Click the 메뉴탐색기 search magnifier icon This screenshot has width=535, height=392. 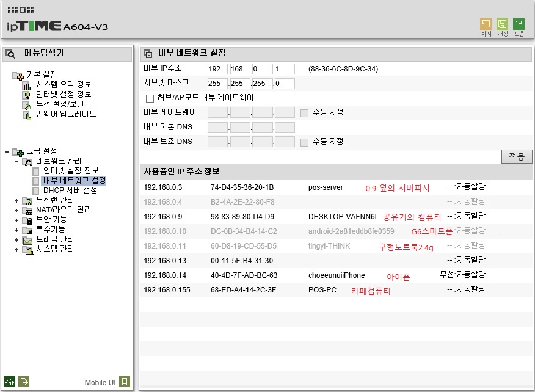[x=10, y=54]
